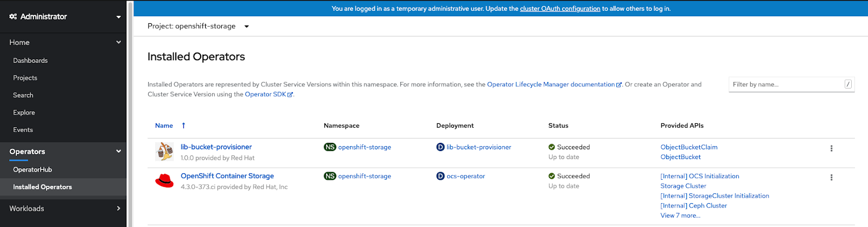Click the ObjectBucketClaim provided API link
This screenshot has width=868, height=227.
pyautogui.click(x=689, y=147)
